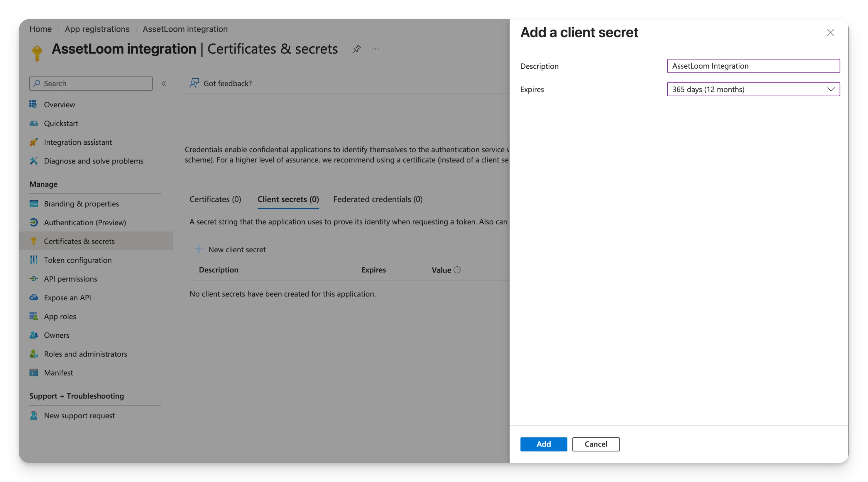Click the Cancel button

596,444
